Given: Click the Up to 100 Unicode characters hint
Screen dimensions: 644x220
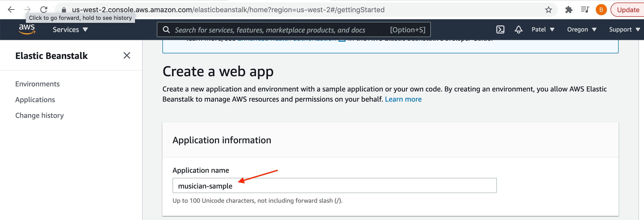Looking at the screenshot, I should (x=258, y=201).
